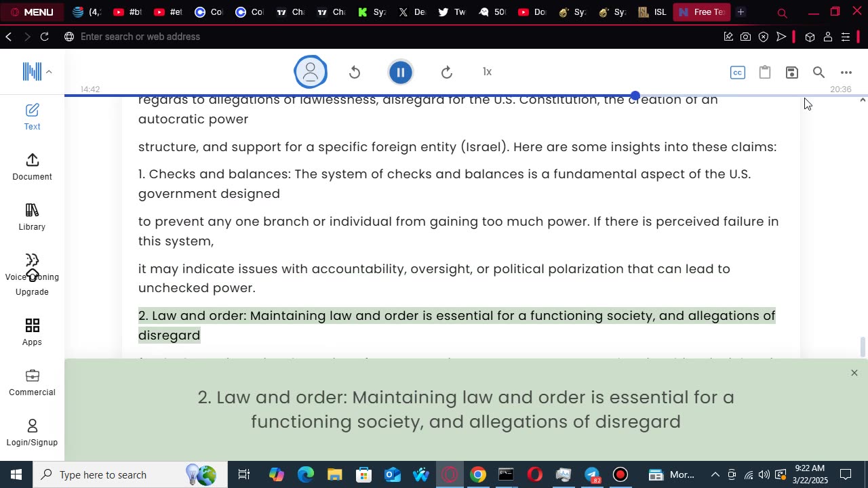Change the 1x playback speed
This screenshot has width=868, height=488.
(x=487, y=72)
